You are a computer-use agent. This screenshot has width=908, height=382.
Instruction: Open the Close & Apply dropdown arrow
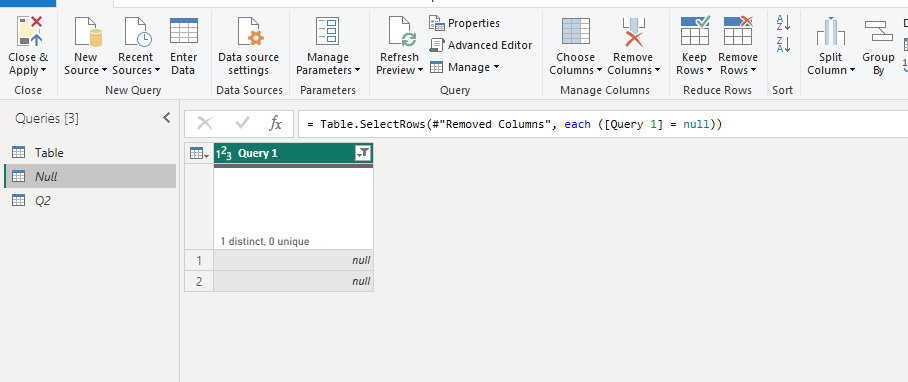(44, 71)
